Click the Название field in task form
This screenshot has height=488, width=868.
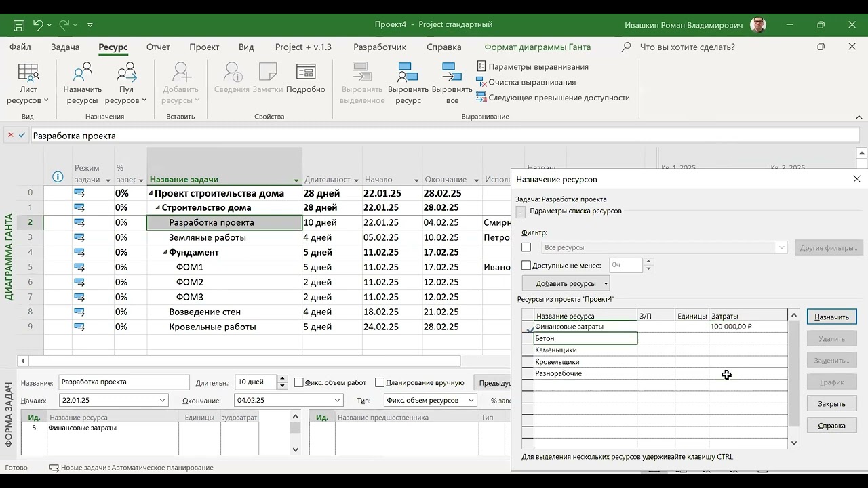tap(123, 382)
